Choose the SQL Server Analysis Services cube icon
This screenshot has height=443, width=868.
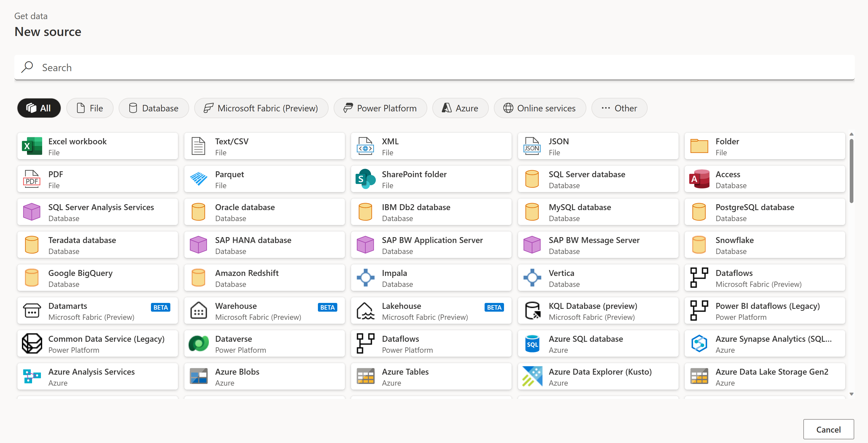pyautogui.click(x=32, y=212)
